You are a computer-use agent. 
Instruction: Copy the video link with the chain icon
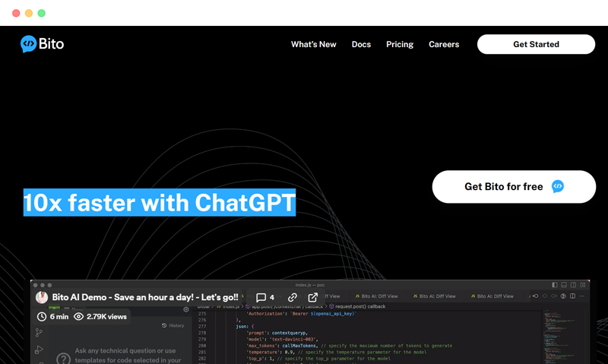click(293, 297)
